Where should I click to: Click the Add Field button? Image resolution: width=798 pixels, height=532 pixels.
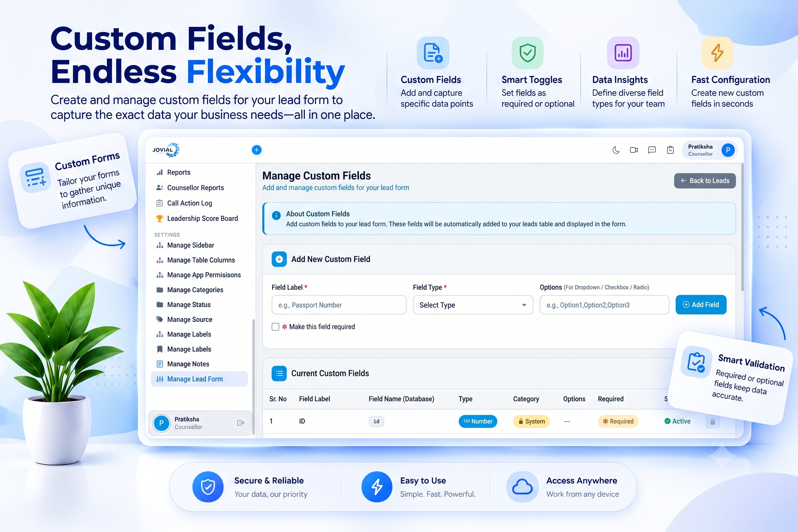point(701,305)
